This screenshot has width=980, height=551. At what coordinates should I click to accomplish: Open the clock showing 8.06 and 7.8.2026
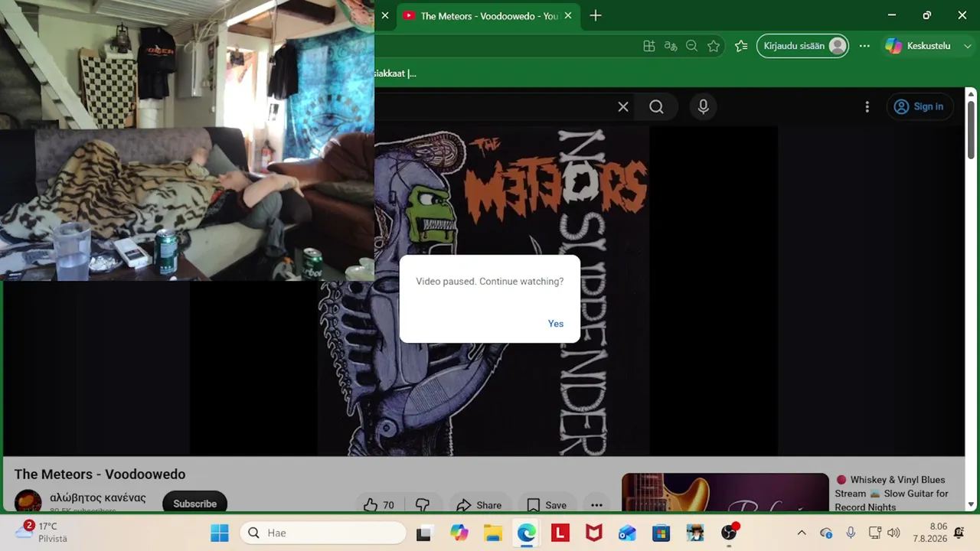coord(929,533)
